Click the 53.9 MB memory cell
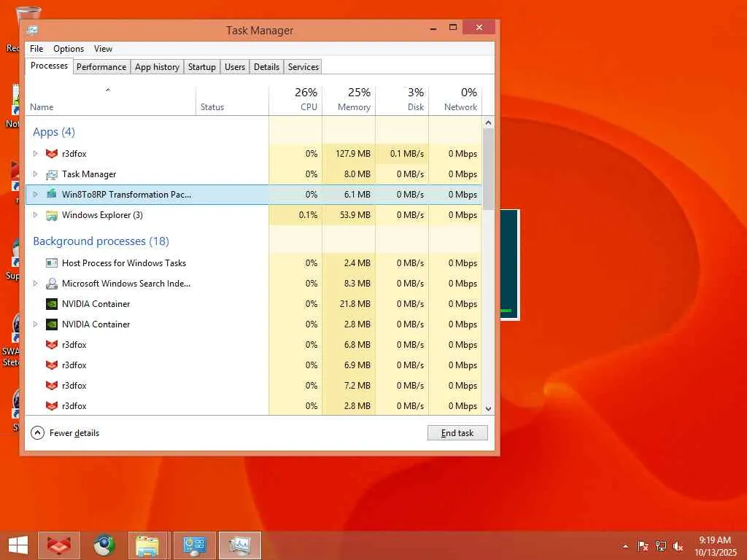The width and height of the screenshot is (747, 560). pyautogui.click(x=349, y=215)
